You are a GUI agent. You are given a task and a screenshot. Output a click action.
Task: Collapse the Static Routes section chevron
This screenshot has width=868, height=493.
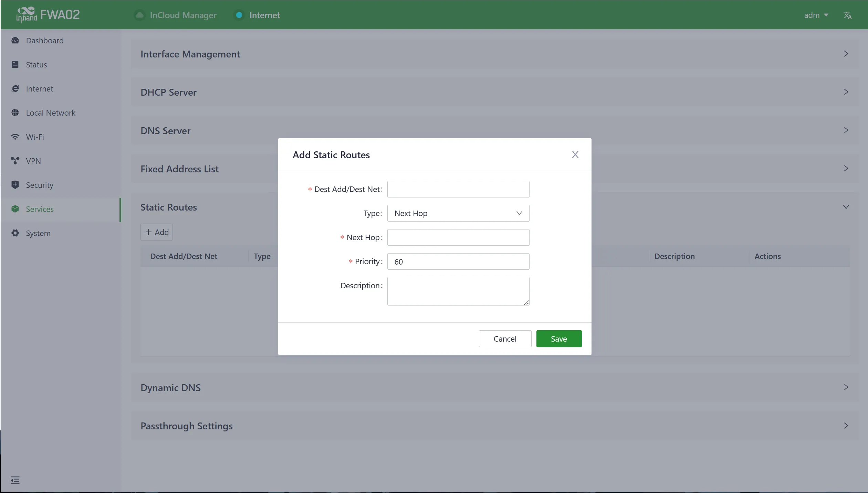click(x=846, y=207)
